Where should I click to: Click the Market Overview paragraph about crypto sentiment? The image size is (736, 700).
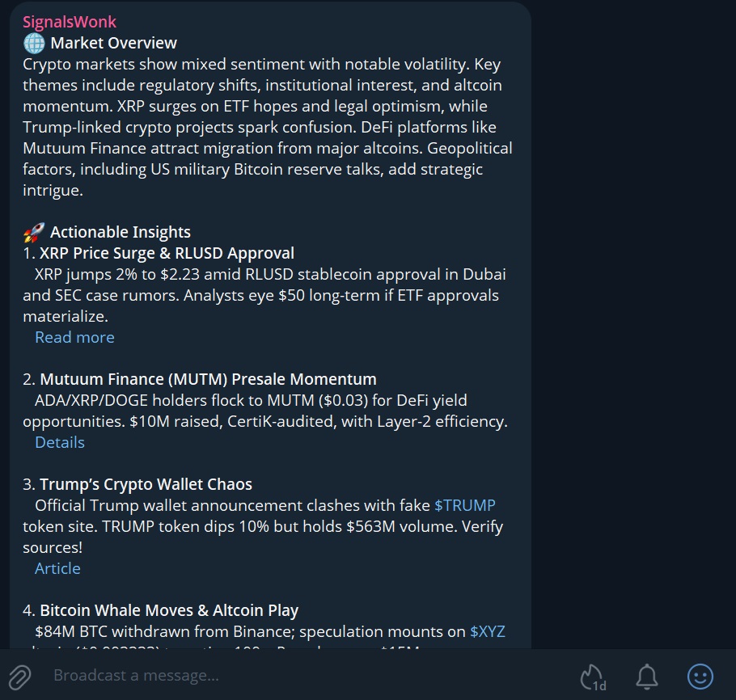pos(267,127)
